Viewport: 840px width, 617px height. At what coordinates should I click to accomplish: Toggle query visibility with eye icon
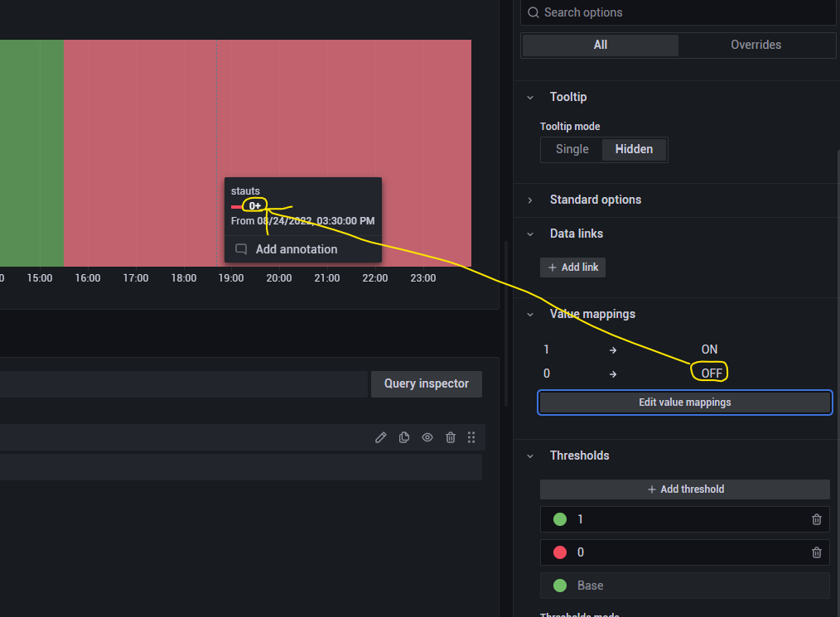tap(427, 437)
